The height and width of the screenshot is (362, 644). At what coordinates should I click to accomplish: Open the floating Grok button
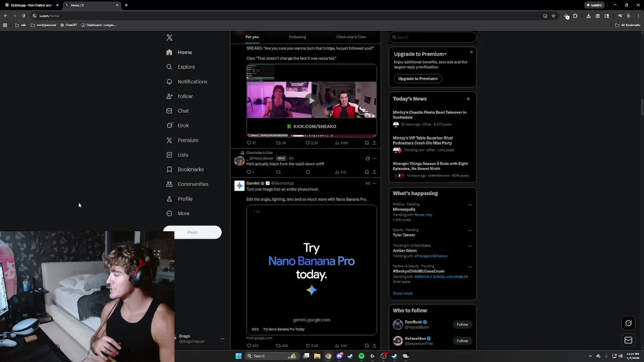628,323
